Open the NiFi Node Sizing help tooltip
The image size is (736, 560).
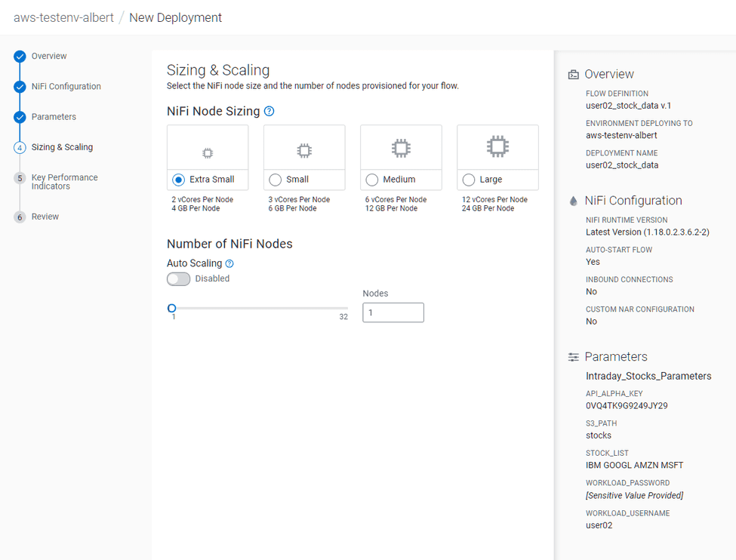[269, 110]
